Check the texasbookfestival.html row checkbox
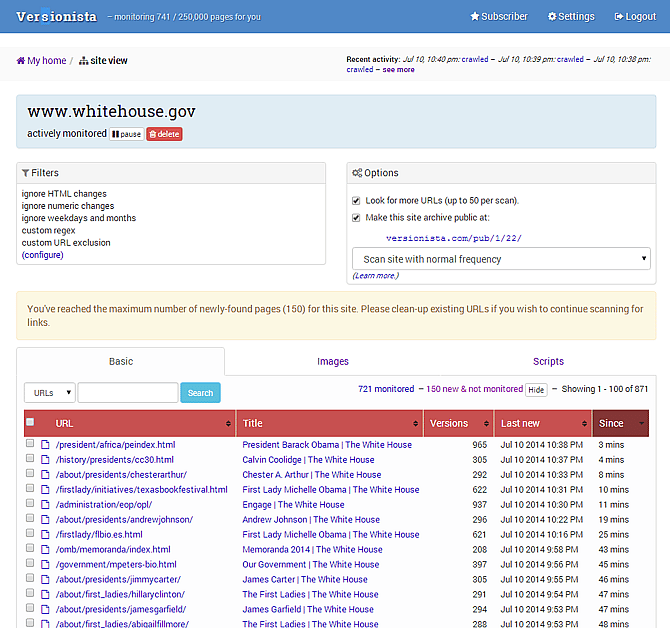The image size is (670, 628). click(30, 488)
